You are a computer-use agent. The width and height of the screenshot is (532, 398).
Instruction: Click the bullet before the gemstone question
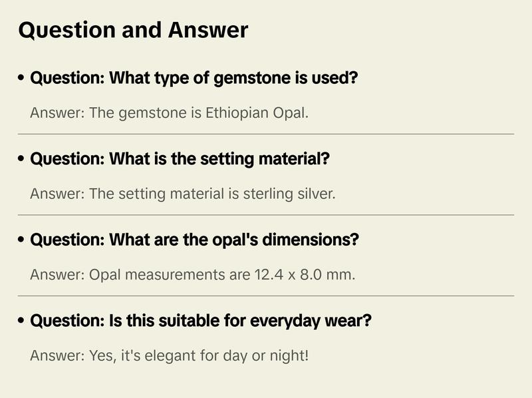22,79
